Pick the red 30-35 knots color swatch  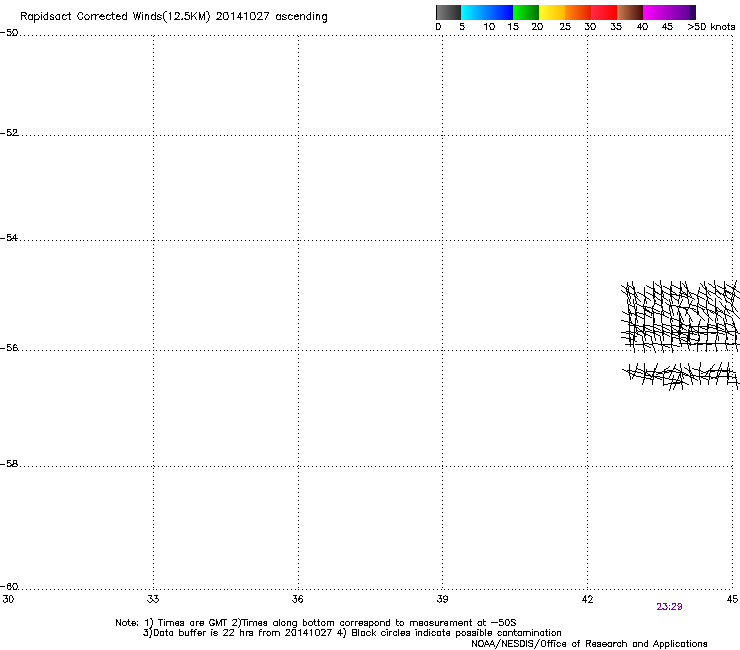(604, 12)
